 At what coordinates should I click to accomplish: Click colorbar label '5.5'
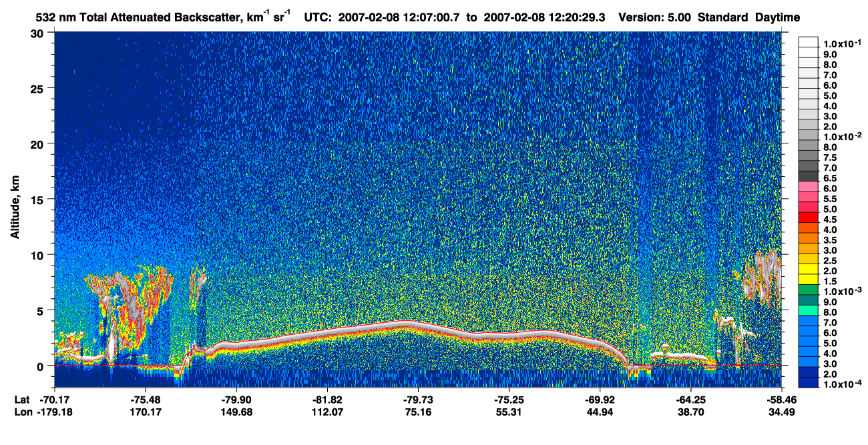click(x=830, y=199)
